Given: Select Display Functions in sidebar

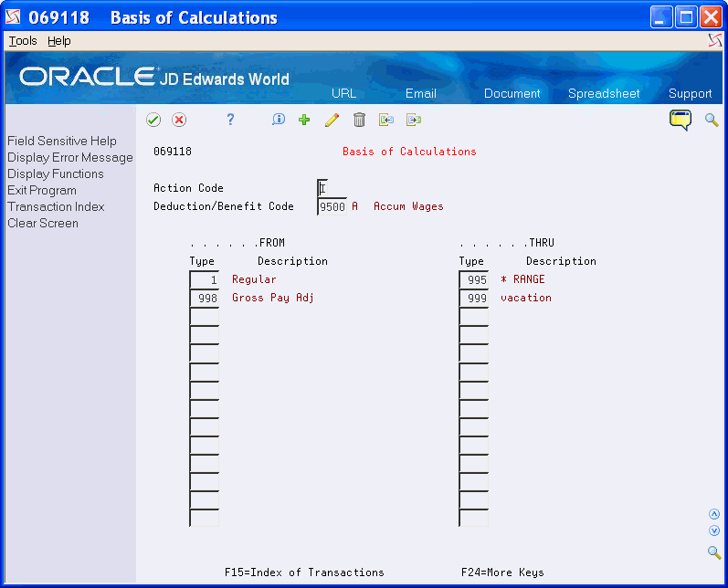Looking at the screenshot, I should point(55,173).
